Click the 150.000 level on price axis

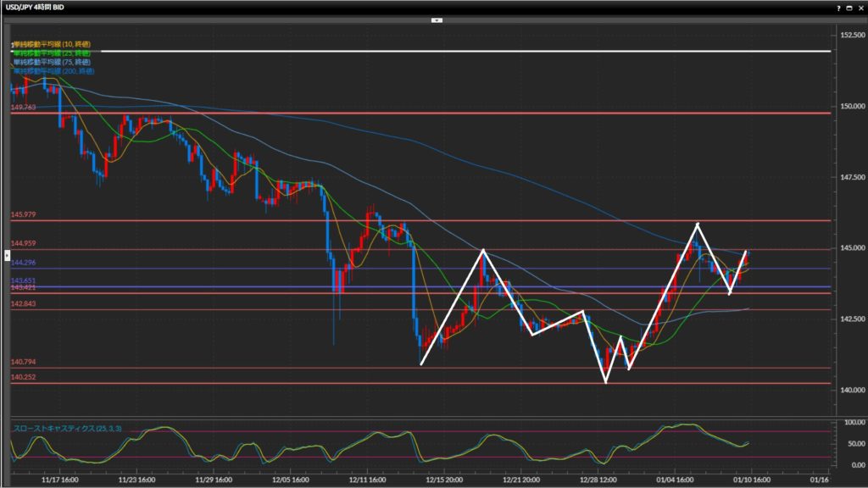(848, 107)
